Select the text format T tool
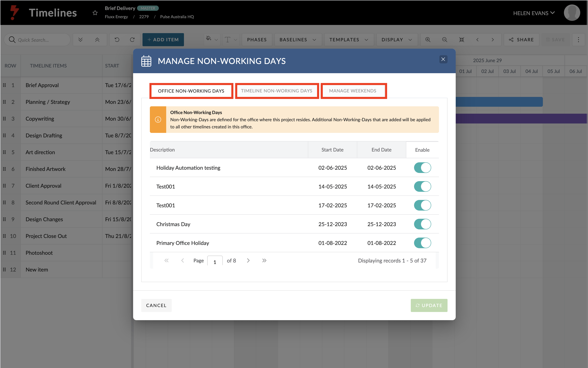The image size is (588, 368). point(228,40)
